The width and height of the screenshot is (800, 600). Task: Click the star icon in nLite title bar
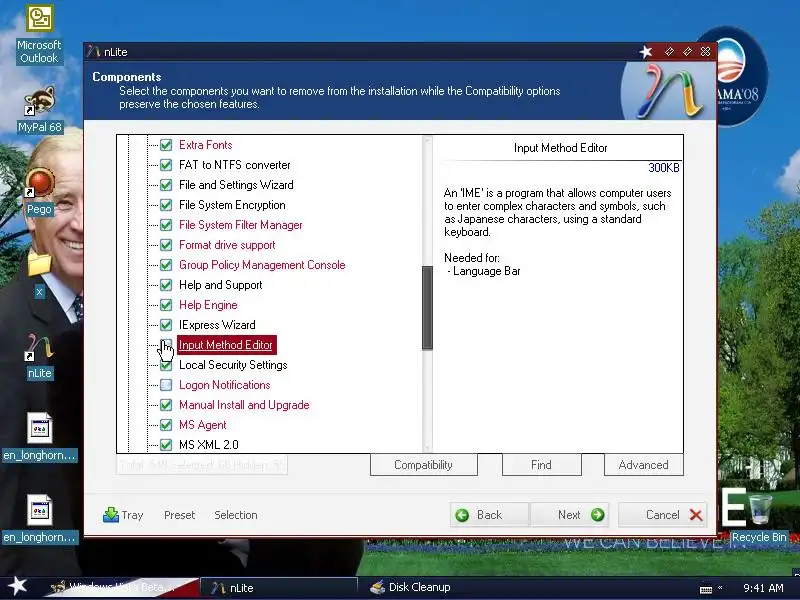click(646, 52)
